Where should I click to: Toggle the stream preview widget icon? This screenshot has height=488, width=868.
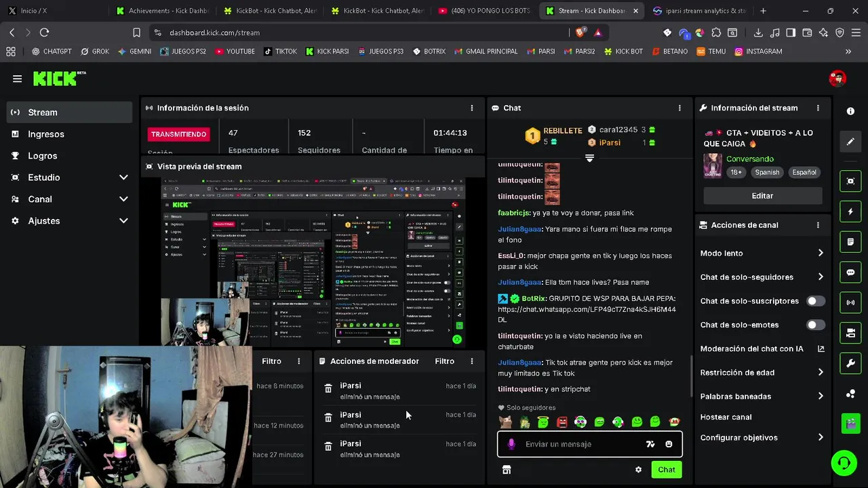850,181
